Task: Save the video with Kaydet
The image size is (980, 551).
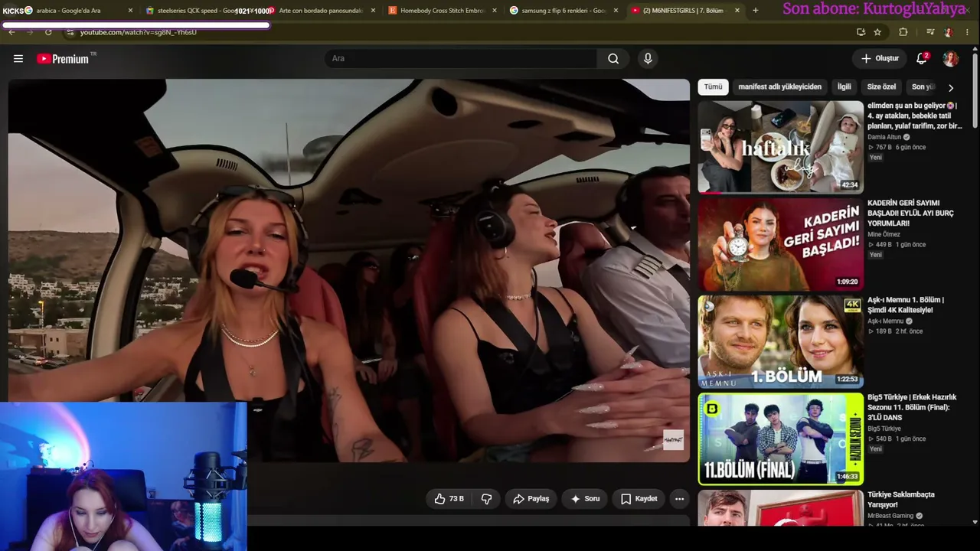Action: 639,499
